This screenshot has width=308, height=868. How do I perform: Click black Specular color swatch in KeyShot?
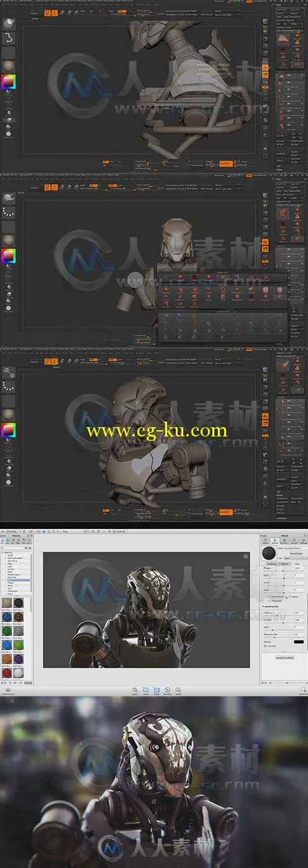299,642
